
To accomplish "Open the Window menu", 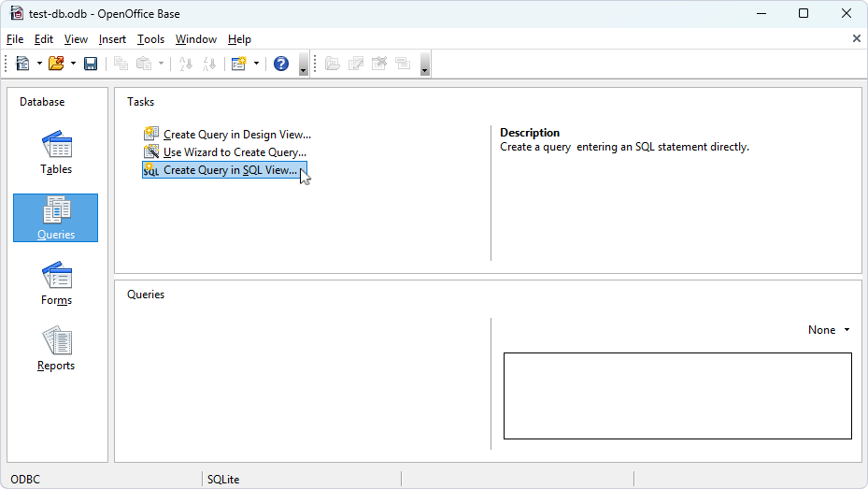I will click(x=196, y=39).
